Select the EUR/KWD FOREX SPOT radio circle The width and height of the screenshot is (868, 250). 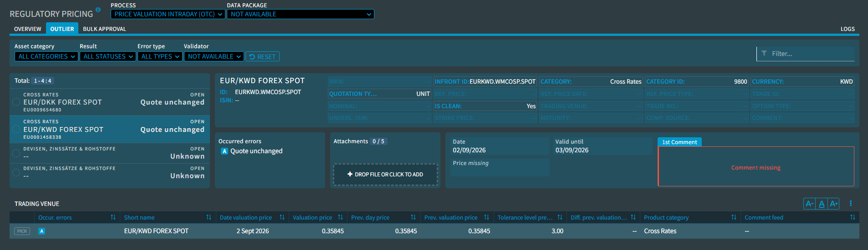(x=16, y=129)
